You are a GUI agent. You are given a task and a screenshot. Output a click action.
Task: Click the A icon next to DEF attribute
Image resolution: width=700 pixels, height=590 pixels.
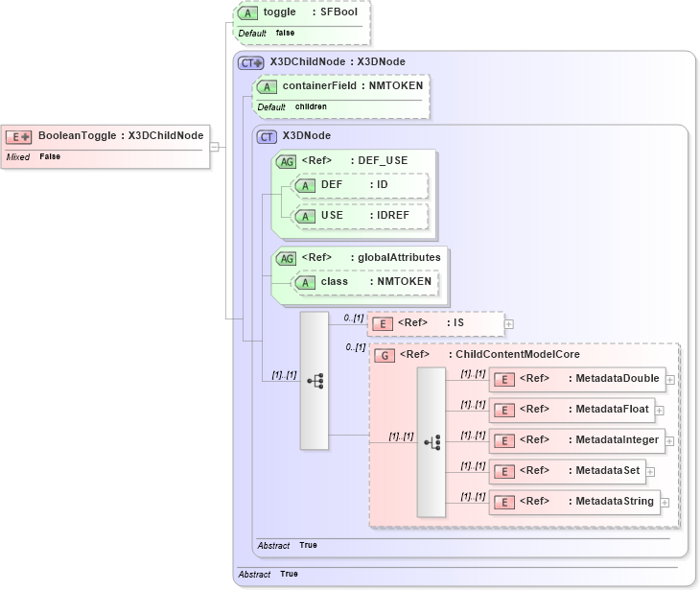[305, 185]
